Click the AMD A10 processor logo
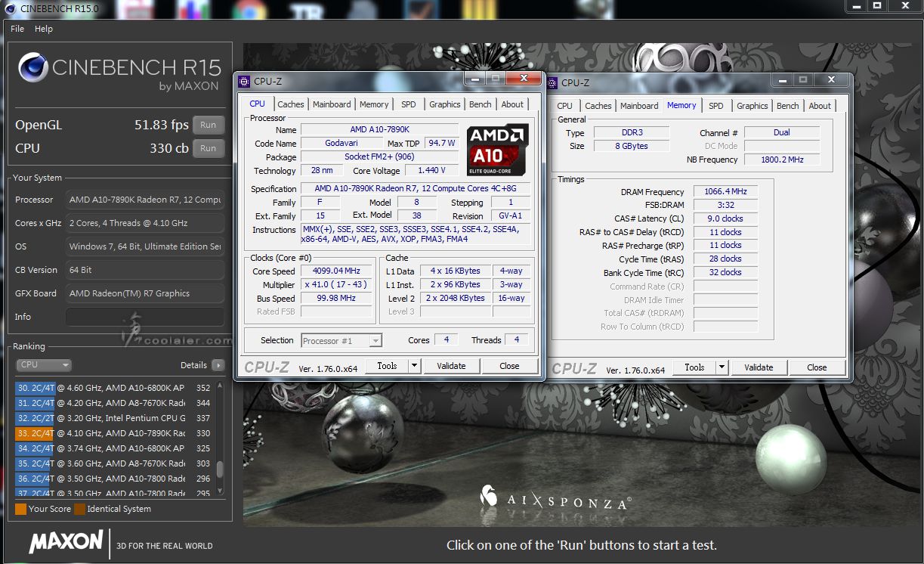Screen dimensions: 924x564 [496, 149]
